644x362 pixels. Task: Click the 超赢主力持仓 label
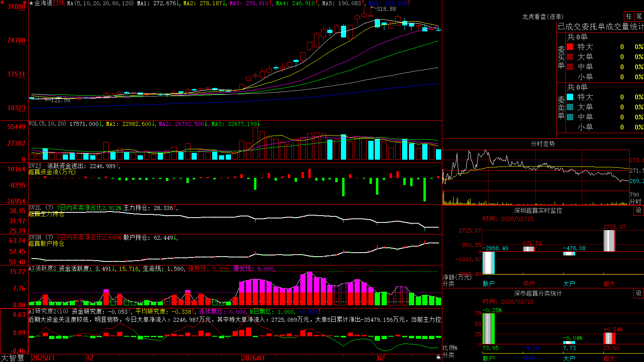coord(46,214)
